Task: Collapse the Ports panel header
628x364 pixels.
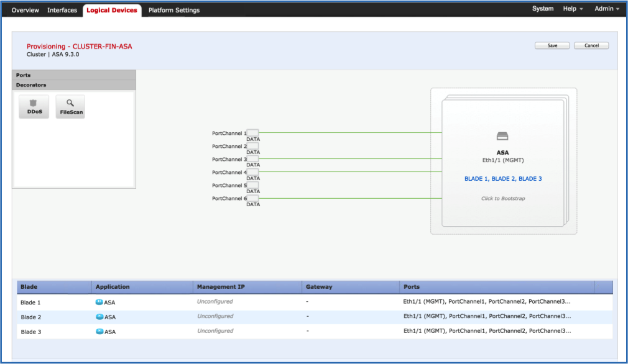Action: (73, 75)
